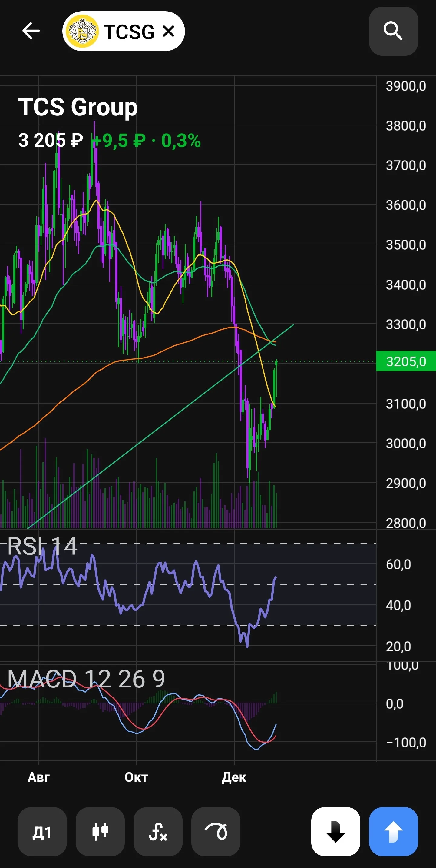Tap the RSI 40,0 scale value
This screenshot has width=436, height=868.
click(399, 606)
